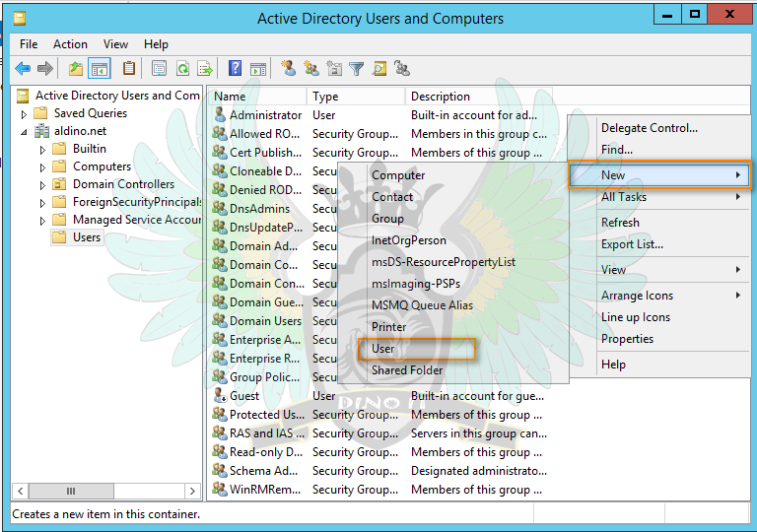Open the Action menu
Image resolution: width=757 pixels, height=532 pixels.
(70, 44)
